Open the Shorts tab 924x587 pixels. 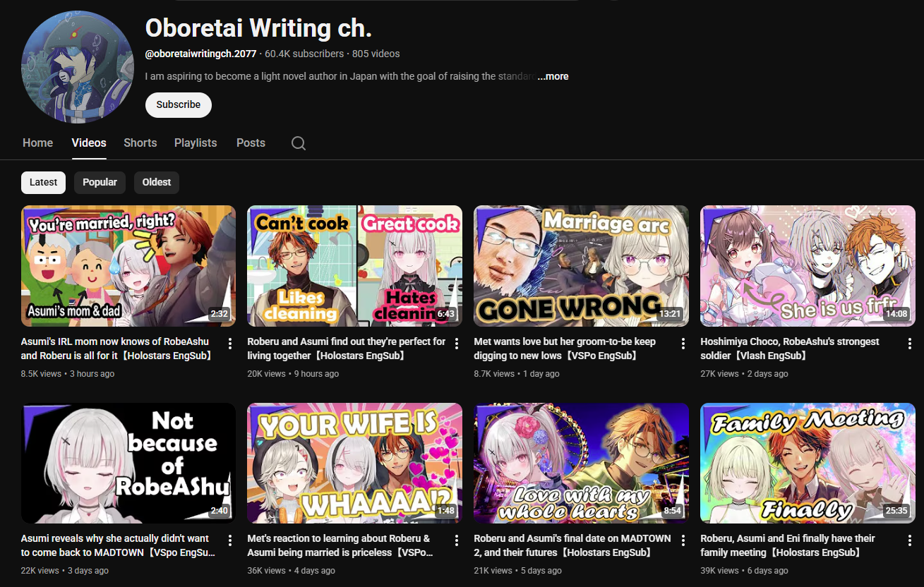pyautogui.click(x=140, y=143)
